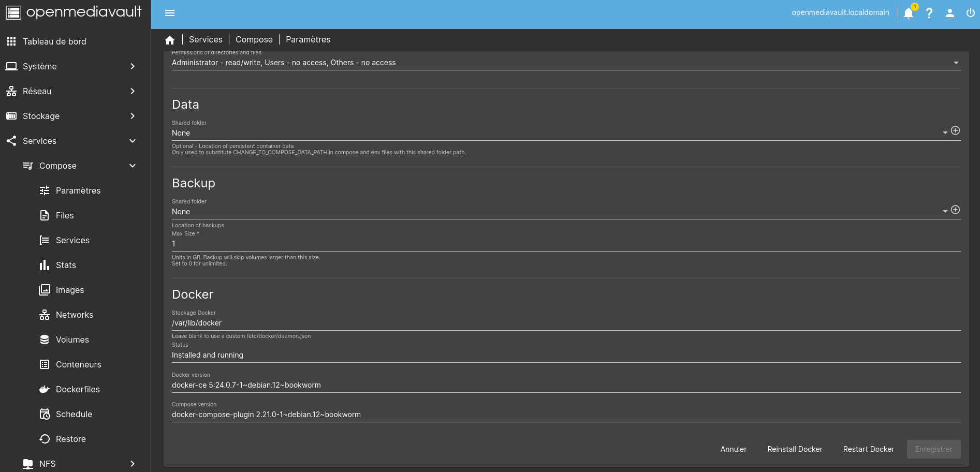Viewport: 980px width, 472px height.
Task: Click the Reinstall Docker button
Action: coord(795,449)
